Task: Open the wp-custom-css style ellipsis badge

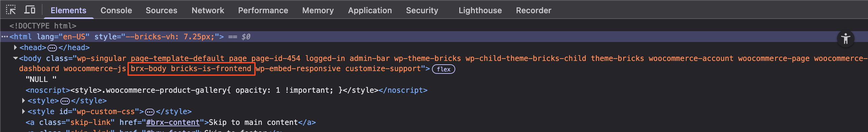Action: coord(150,112)
